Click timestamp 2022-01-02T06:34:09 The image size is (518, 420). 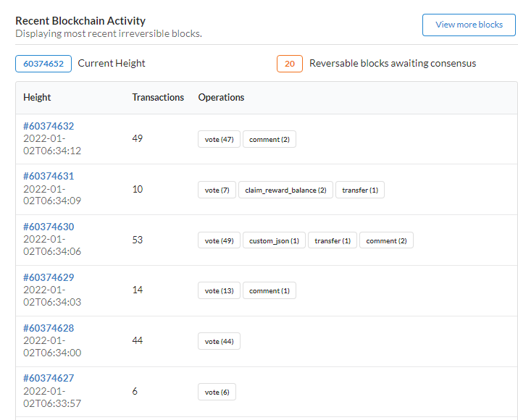[x=52, y=195]
